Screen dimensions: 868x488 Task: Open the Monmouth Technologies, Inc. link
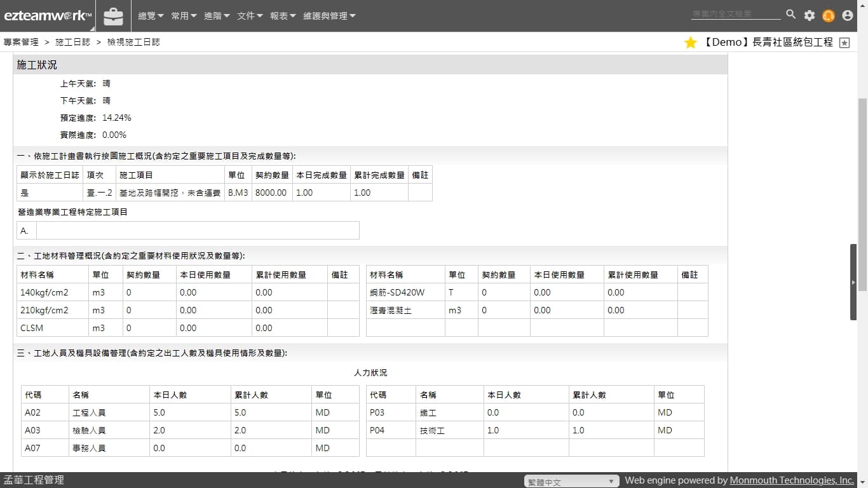pyautogui.click(x=791, y=480)
